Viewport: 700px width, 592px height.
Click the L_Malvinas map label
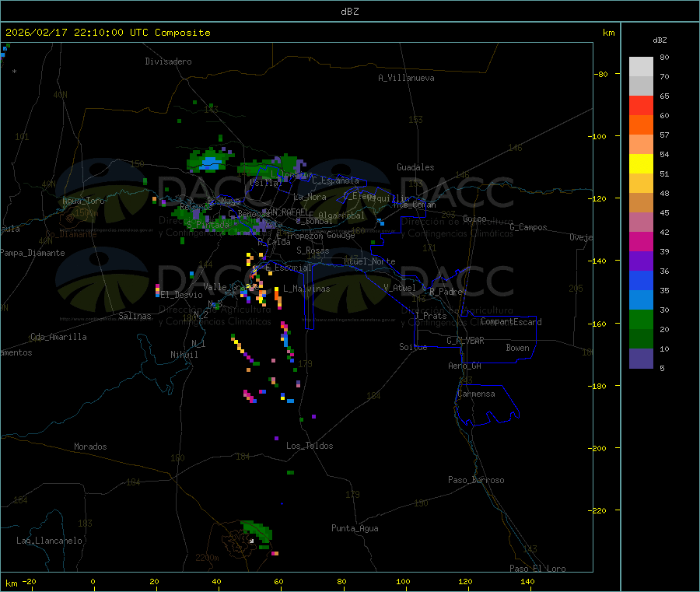306,289
